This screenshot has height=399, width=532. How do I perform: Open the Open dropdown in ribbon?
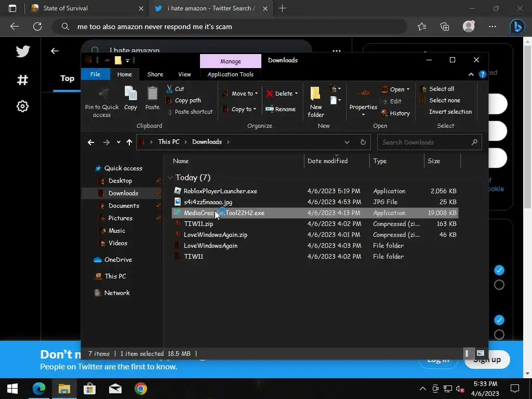pos(395,89)
